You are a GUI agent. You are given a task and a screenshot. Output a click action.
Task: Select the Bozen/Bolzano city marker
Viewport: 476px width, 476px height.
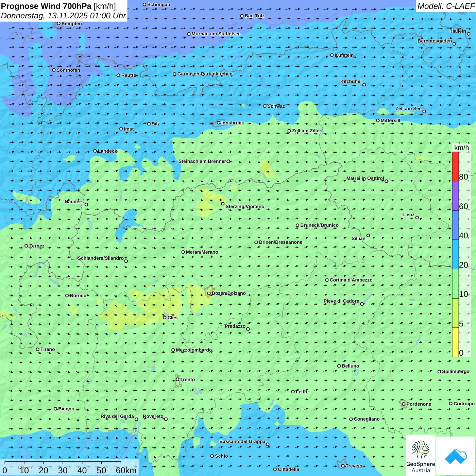pyautogui.click(x=209, y=293)
